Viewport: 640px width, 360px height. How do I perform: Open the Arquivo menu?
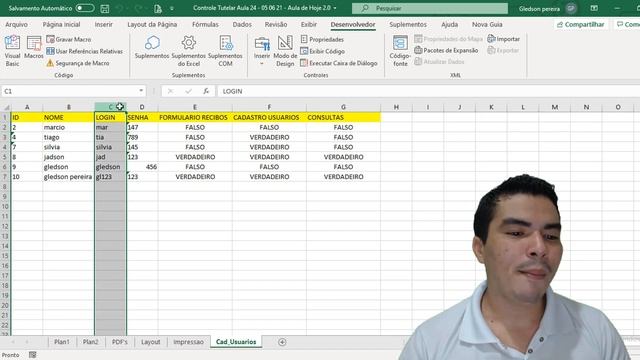[16, 24]
